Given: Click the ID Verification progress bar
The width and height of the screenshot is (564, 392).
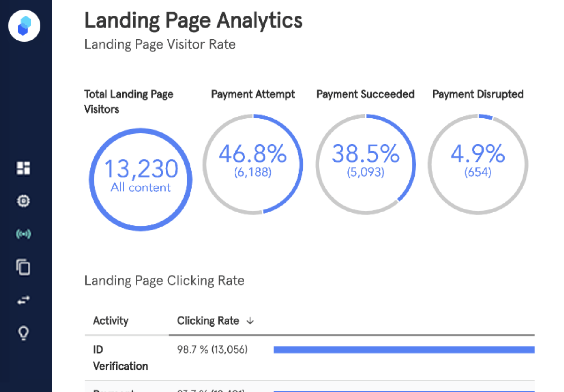Looking at the screenshot, I should coord(404,350).
